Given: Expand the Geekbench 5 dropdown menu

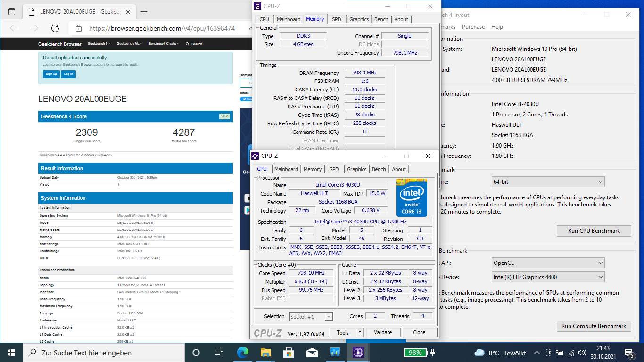Looking at the screenshot, I should point(99,44).
